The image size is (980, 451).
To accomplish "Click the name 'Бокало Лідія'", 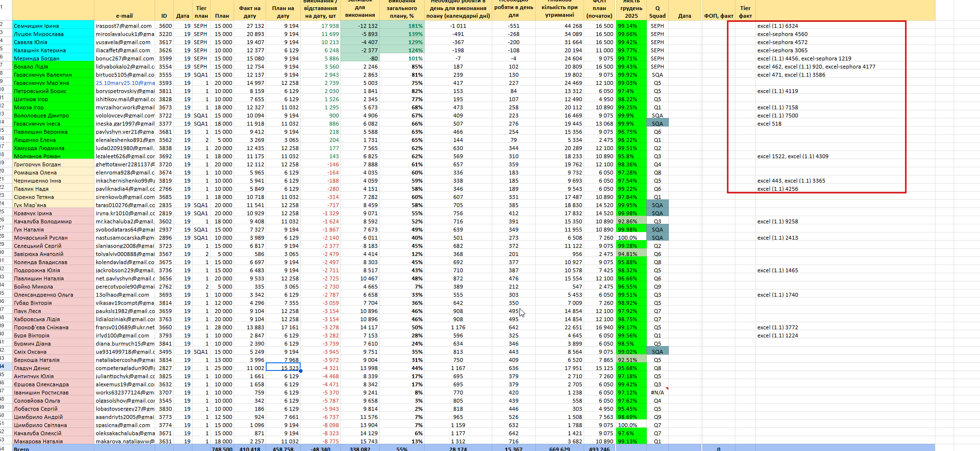I will tap(53, 67).
